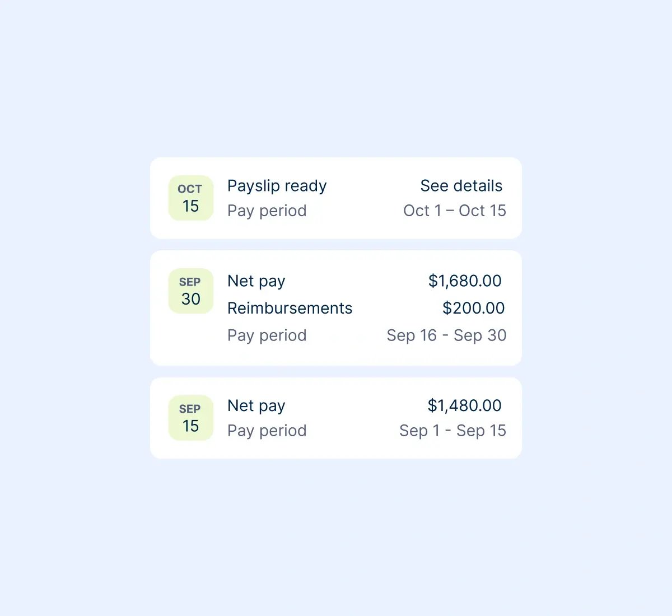The height and width of the screenshot is (616, 672).
Task: Select the Oct 1 – Oct 15 date range
Action: click(454, 211)
